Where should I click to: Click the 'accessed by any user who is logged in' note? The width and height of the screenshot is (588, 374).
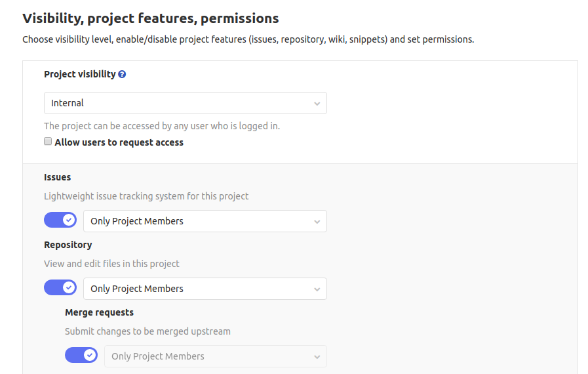click(162, 125)
